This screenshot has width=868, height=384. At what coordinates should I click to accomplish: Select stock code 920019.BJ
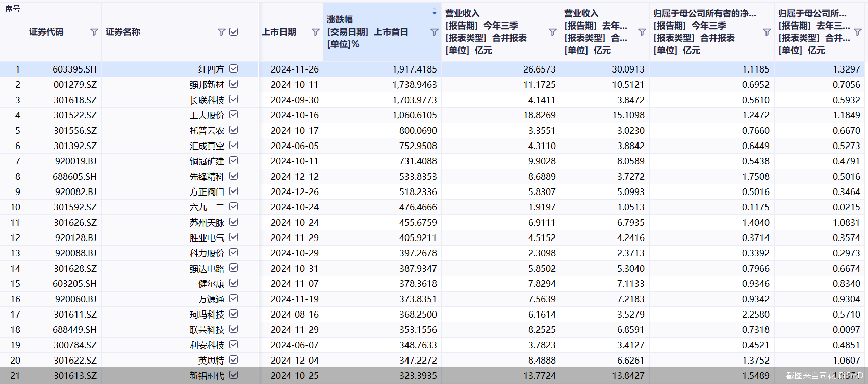click(75, 161)
